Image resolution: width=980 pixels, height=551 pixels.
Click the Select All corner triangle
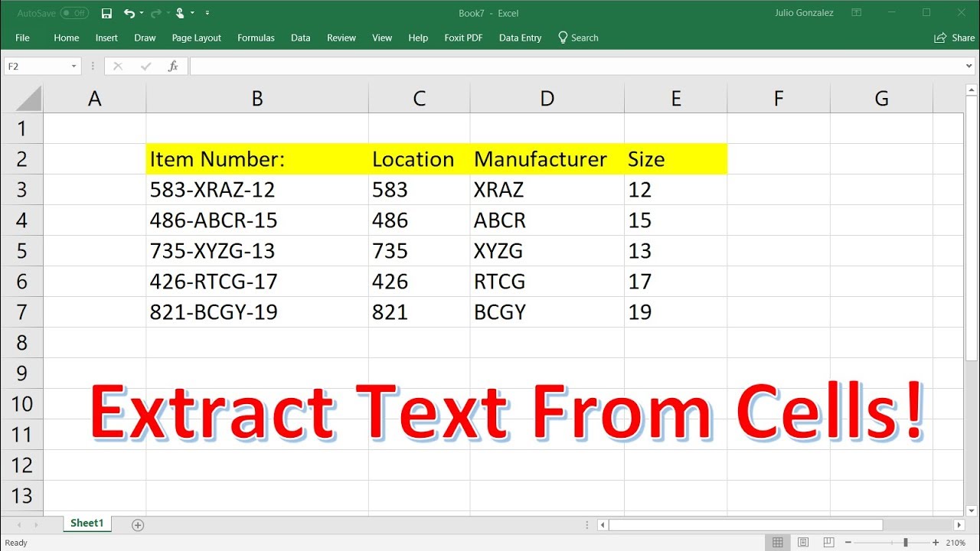pyautogui.click(x=28, y=99)
